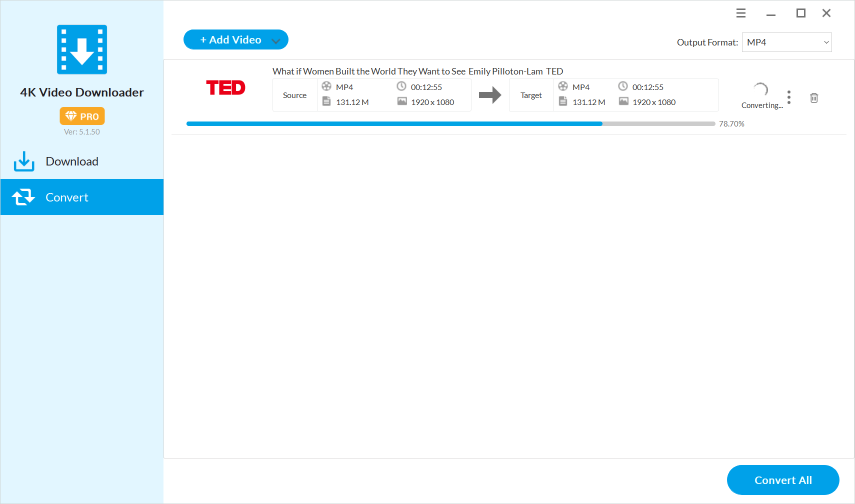This screenshot has width=855, height=504.
Task: Open the three-dot more options menu
Action: click(x=789, y=97)
